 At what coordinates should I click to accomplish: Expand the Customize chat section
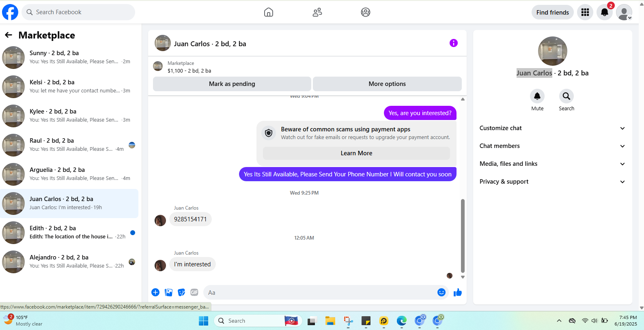coord(552,128)
